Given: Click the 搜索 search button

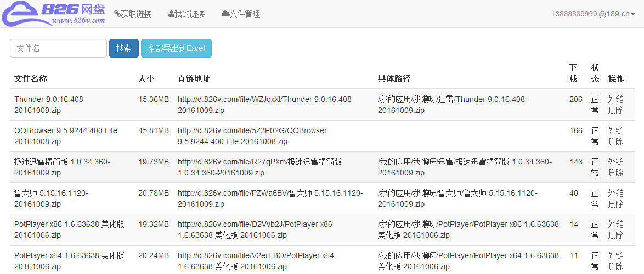Looking at the screenshot, I should tap(123, 48).
